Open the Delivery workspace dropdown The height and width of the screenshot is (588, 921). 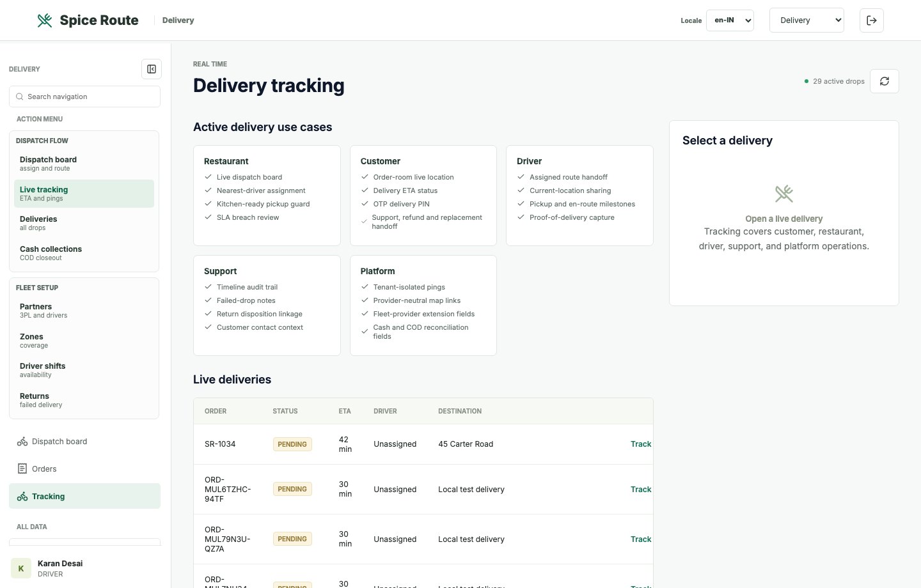click(x=807, y=20)
